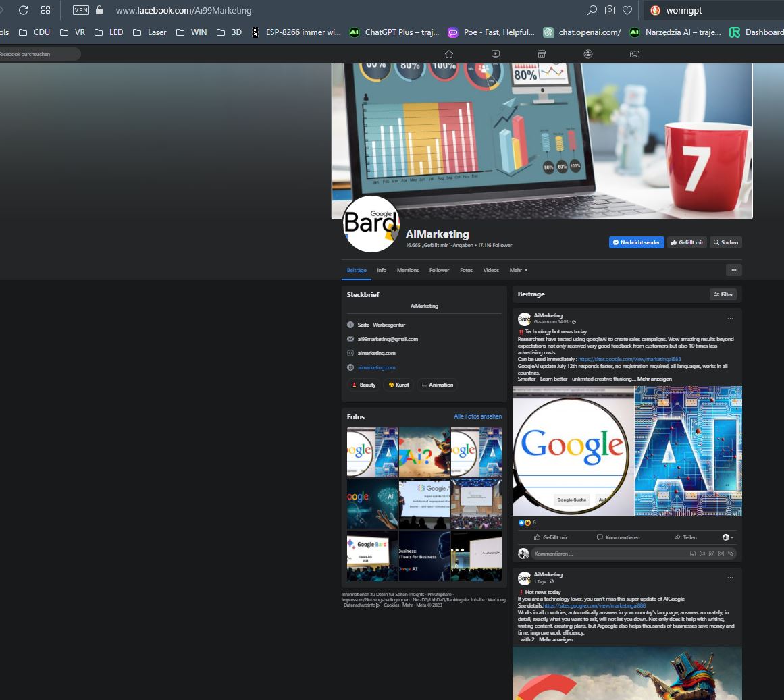
Task: Open Facebook Marketplace icon
Action: point(542,54)
